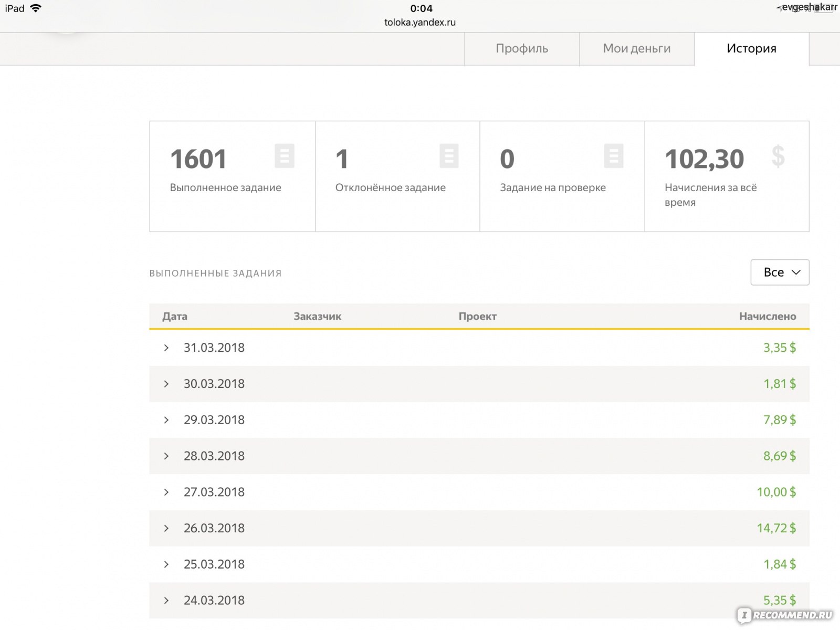The width and height of the screenshot is (840, 630).
Task: Click the Задание на проверке label
Action: click(x=553, y=187)
